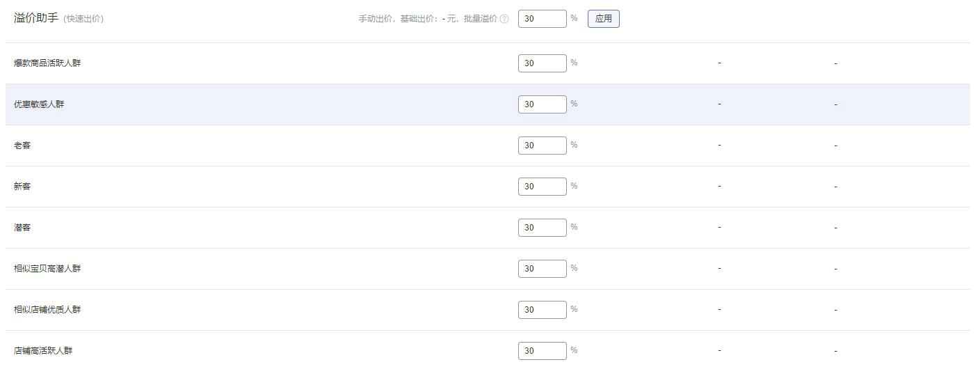The height and width of the screenshot is (376, 980).
Task: Click the 老客 audience label
Action: [22, 146]
